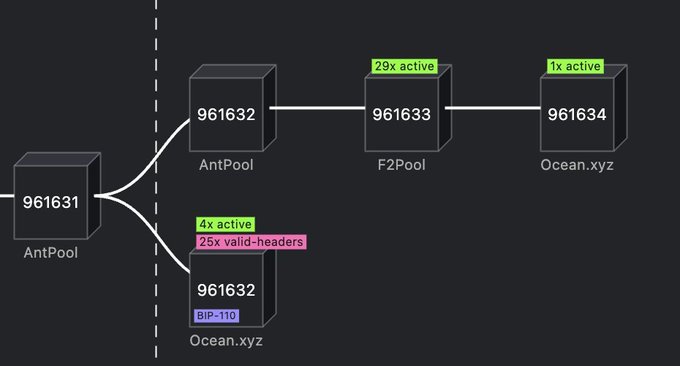This screenshot has width=680, height=366.
Task: Click the BIP-110 tag
Action: pos(216,315)
